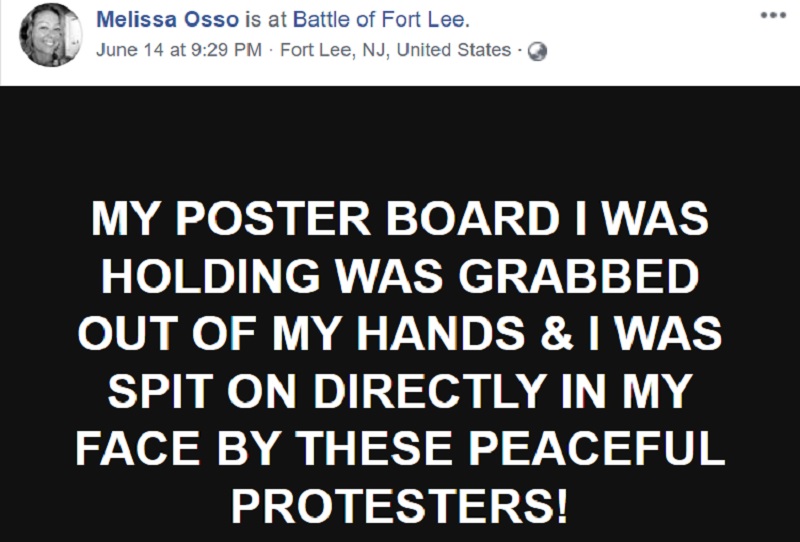Viewport: 800px width, 542px height.
Task: Click the line MY POSTER BOARD I WAS
Action: coord(400,219)
